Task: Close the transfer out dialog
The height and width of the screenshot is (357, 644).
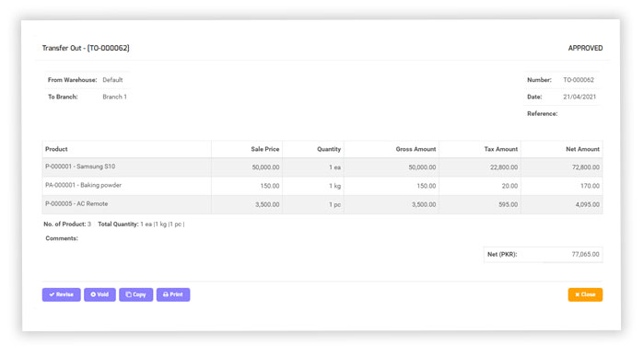Action: (585, 294)
